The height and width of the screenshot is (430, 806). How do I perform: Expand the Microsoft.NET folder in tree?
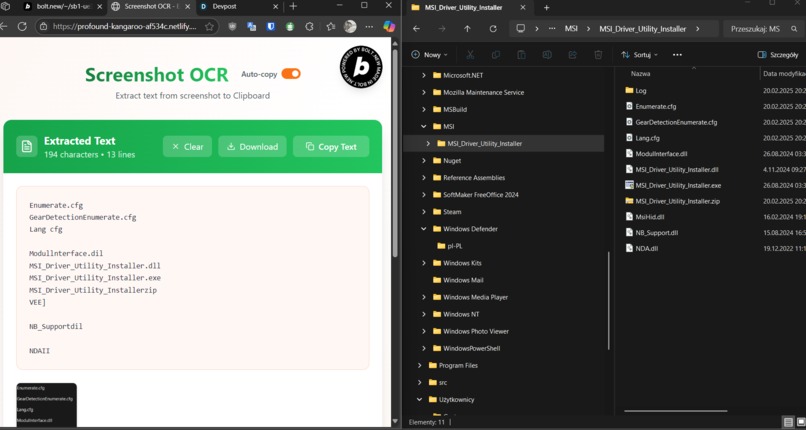(x=424, y=75)
